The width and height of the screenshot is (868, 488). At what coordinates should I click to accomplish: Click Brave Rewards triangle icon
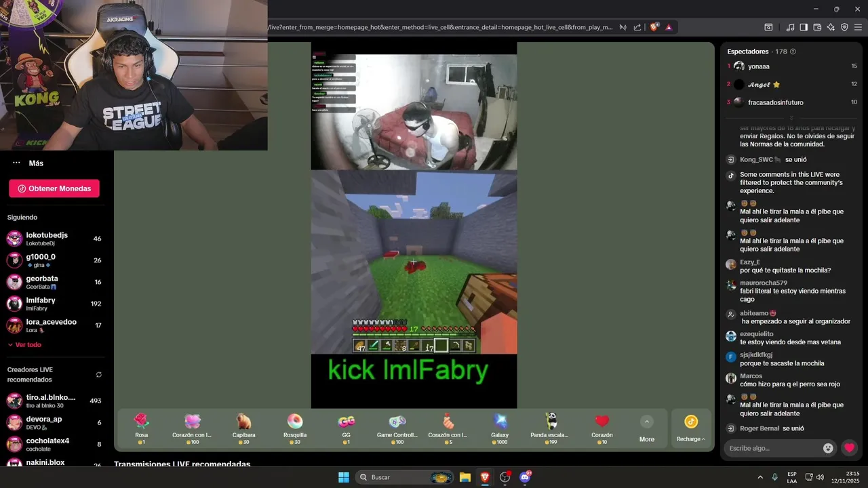pos(669,27)
